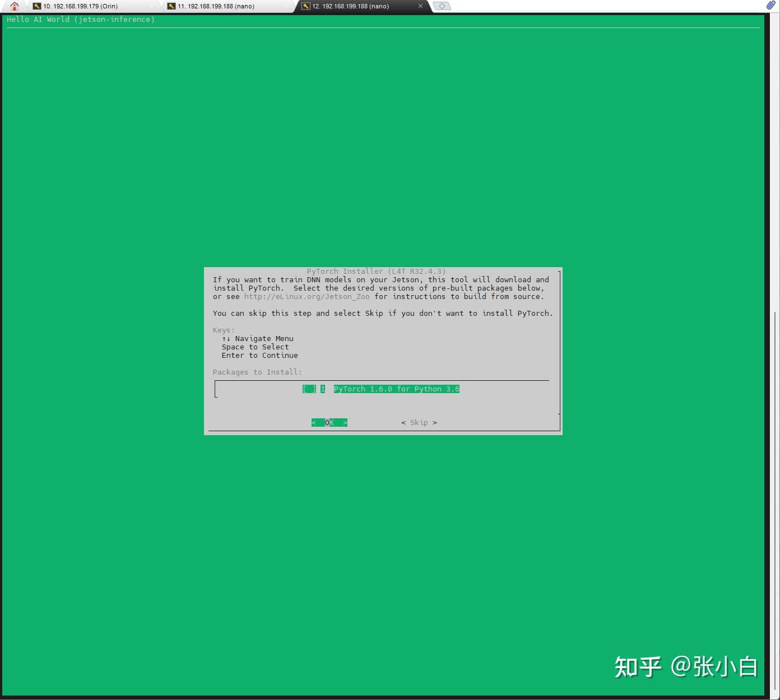Select PyTorch 1.6.0 for Python 3.6 entry
The image size is (780, 700).
pos(397,389)
